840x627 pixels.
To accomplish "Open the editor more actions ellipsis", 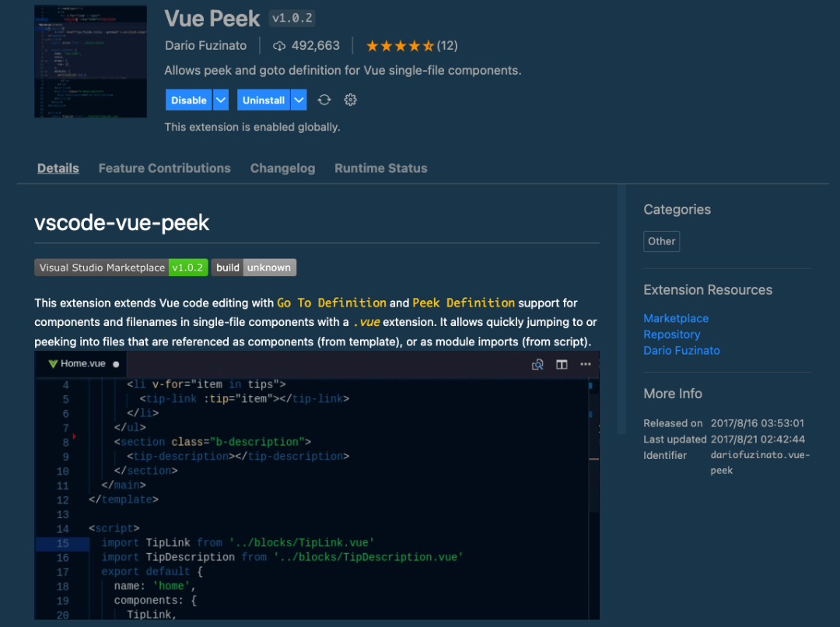I will pyautogui.click(x=586, y=364).
